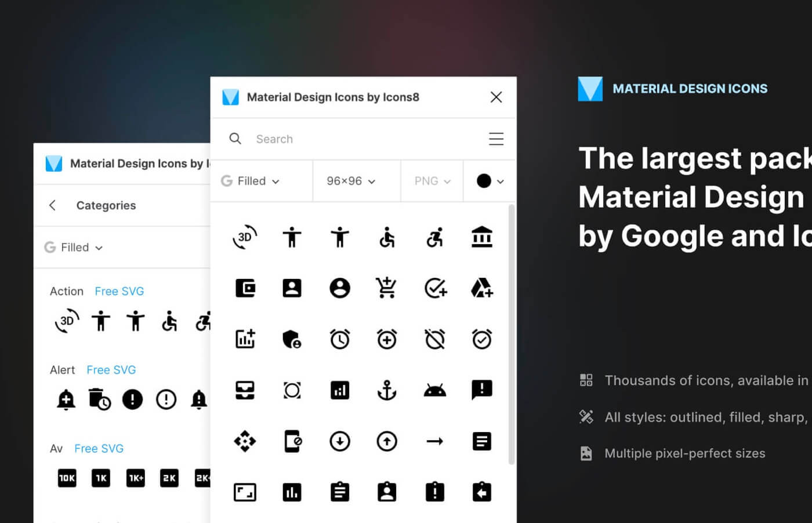Select the filled error circle icon in Alert
The height and width of the screenshot is (523, 812).
click(x=132, y=399)
